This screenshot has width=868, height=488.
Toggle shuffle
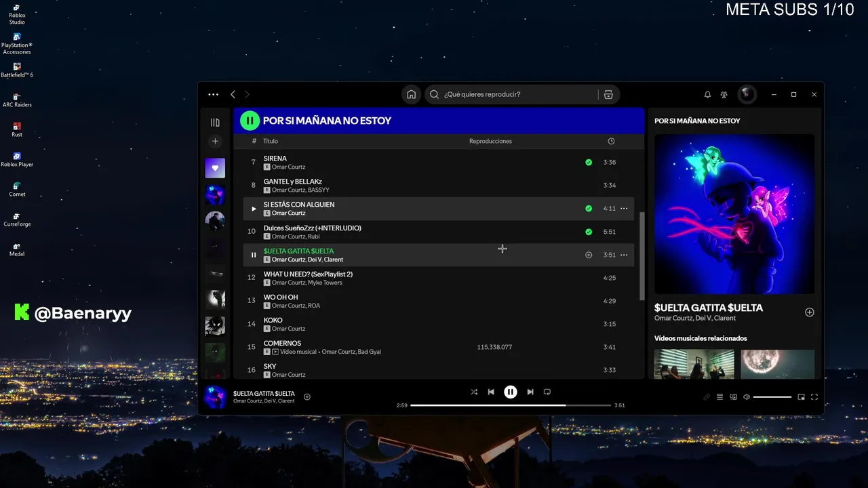click(x=473, y=392)
